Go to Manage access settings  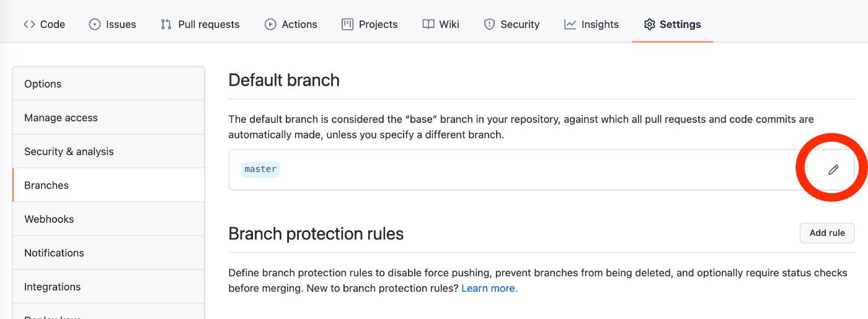coord(61,117)
